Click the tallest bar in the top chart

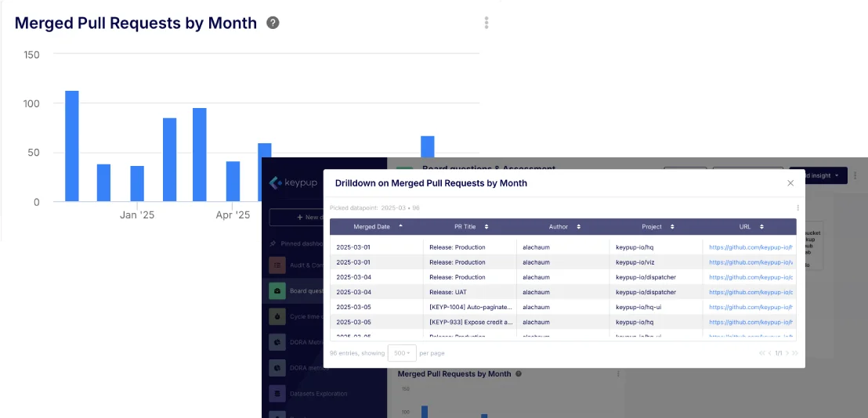(x=72, y=146)
